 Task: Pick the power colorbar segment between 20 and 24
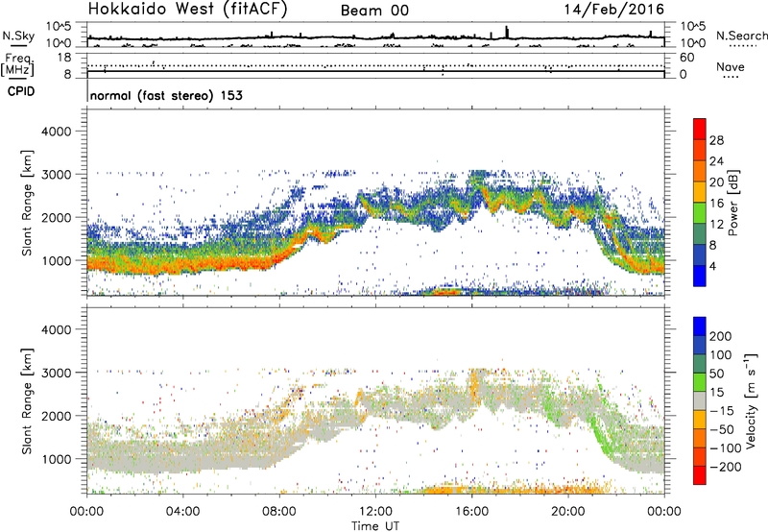pyautogui.click(x=700, y=171)
